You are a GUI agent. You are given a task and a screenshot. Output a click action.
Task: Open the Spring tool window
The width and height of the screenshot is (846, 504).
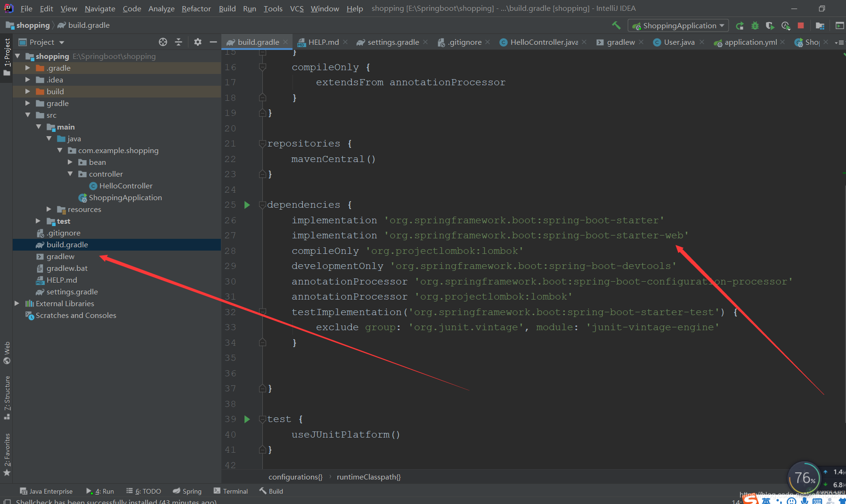tap(187, 491)
